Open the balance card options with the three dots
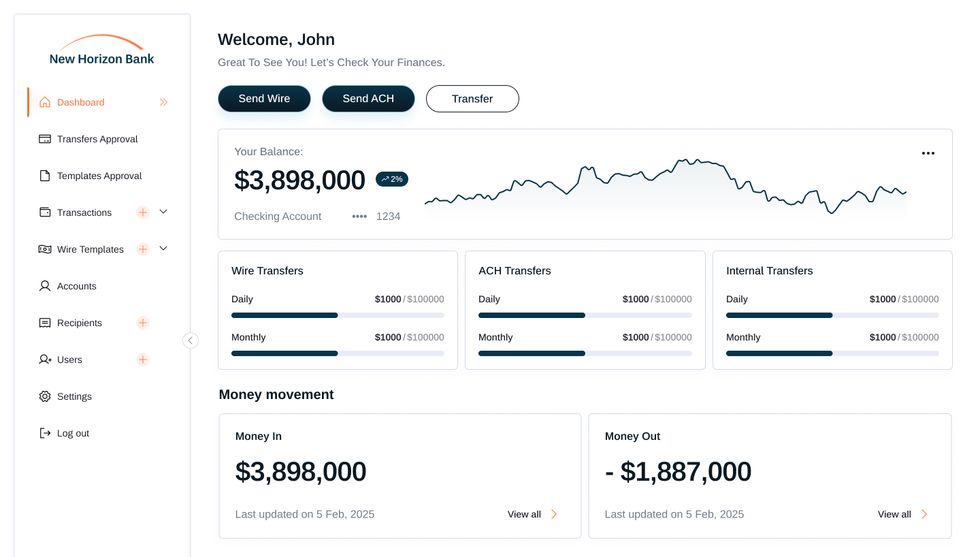The height and width of the screenshot is (557, 980). click(928, 153)
